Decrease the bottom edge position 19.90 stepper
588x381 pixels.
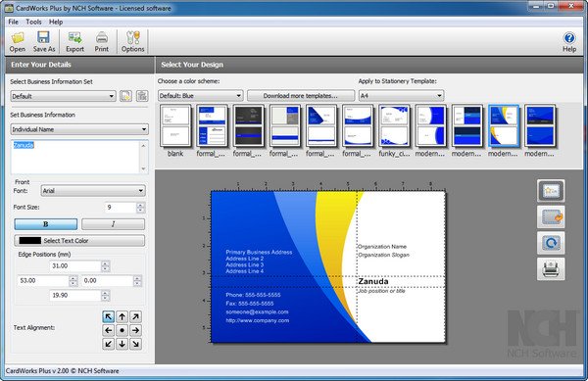[x=106, y=298]
